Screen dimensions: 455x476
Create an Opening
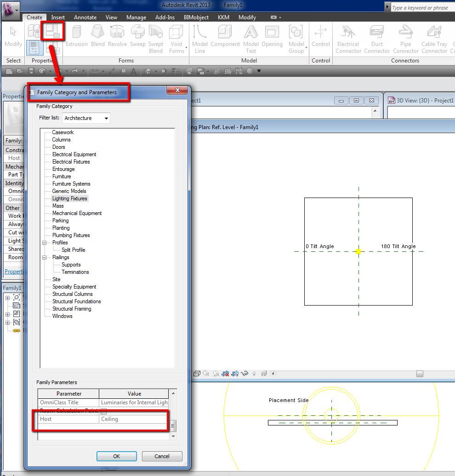point(272,36)
